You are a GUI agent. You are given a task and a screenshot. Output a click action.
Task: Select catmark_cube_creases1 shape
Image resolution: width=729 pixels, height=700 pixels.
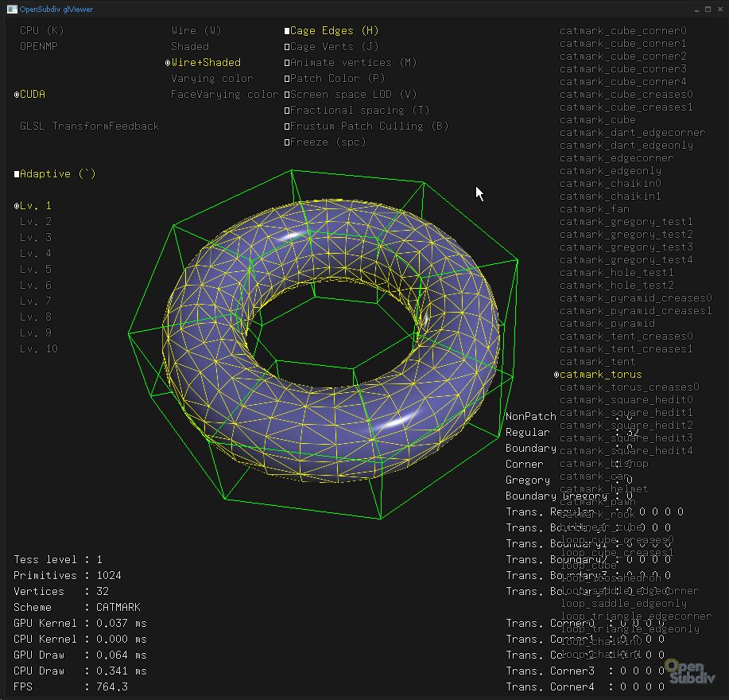tap(626, 107)
